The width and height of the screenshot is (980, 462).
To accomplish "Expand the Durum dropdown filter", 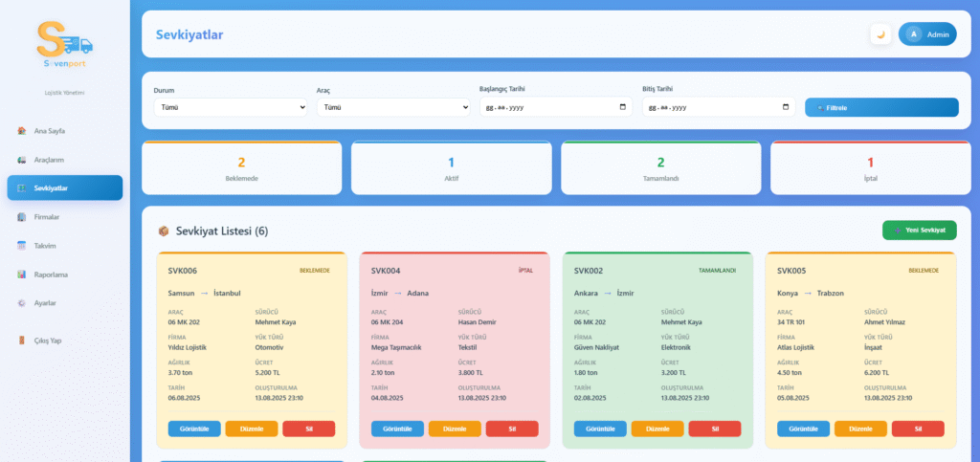I will point(230,107).
